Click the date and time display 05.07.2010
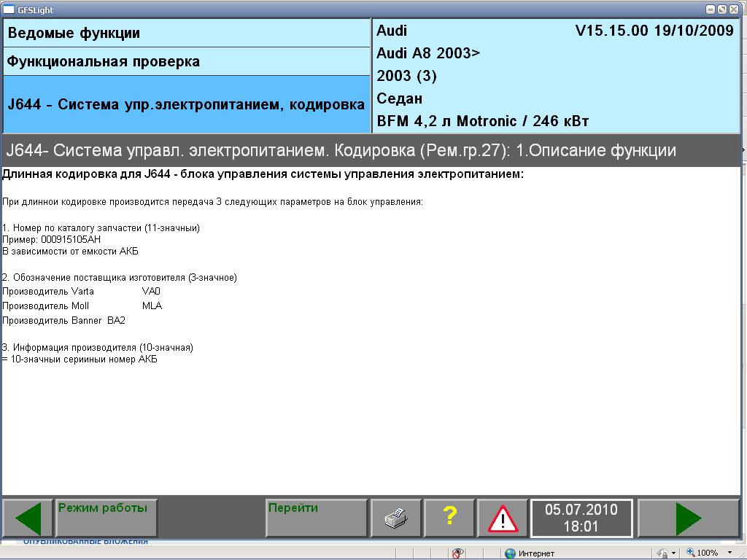This screenshot has width=747, height=560. pos(581,518)
